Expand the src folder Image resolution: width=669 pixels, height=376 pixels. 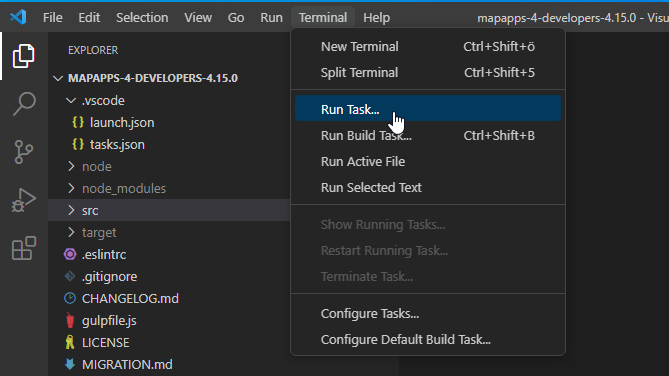pos(71,210)
